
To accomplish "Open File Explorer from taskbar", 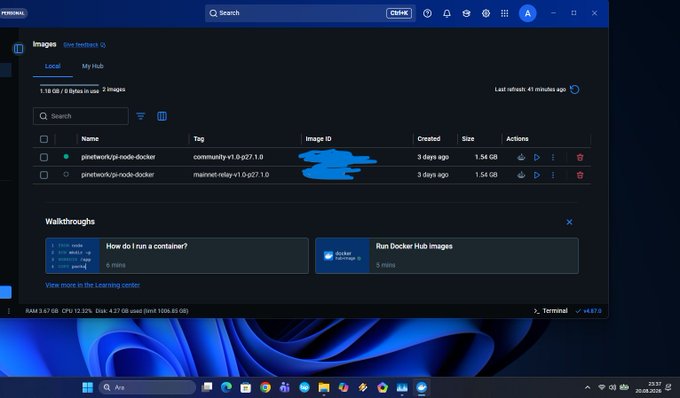I will 324,387.
